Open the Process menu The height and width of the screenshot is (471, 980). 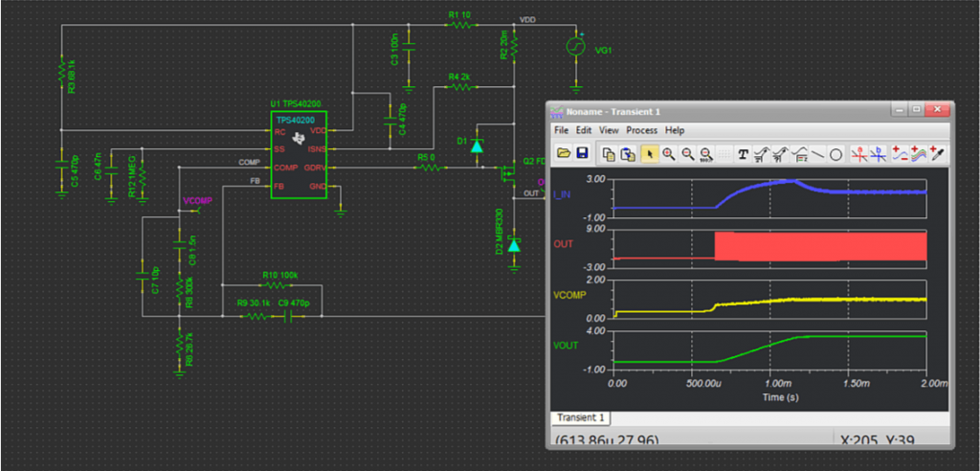(x=641, y=130)
